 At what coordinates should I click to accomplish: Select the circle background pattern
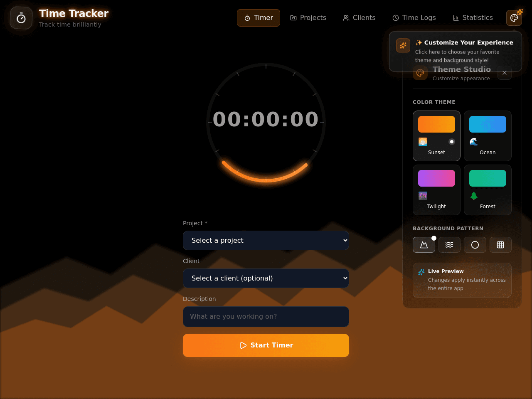(475, 245)
